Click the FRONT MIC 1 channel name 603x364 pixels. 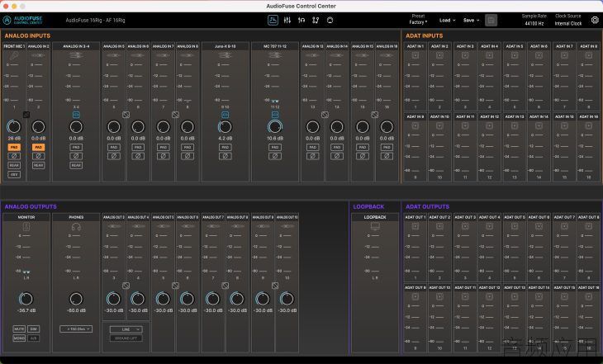point(14,46)
